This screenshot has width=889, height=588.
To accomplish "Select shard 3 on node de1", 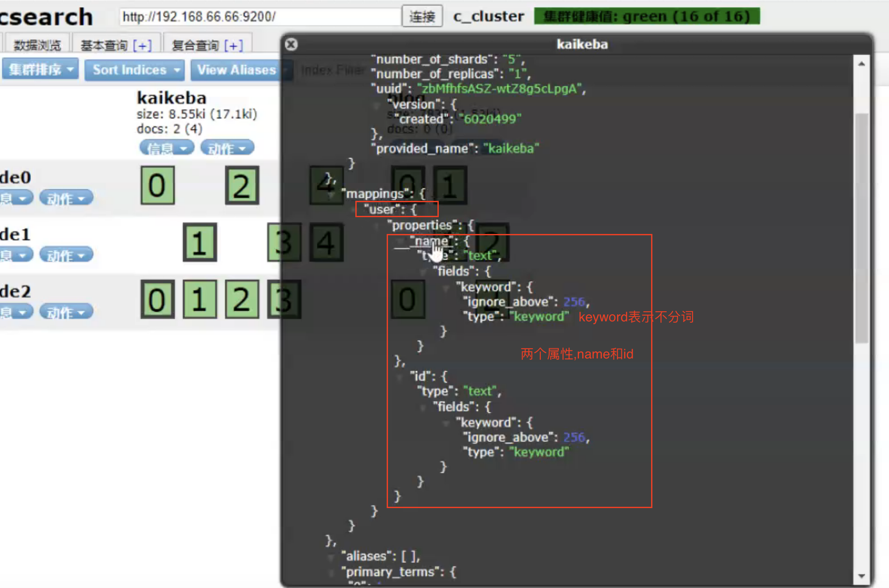I will click(x=284, y=242).
